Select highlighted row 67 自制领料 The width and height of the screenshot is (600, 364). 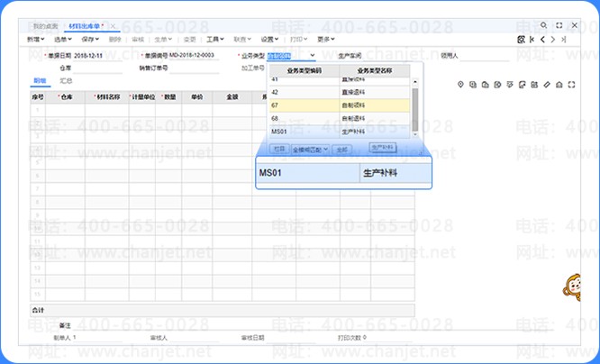pos(340,105)
